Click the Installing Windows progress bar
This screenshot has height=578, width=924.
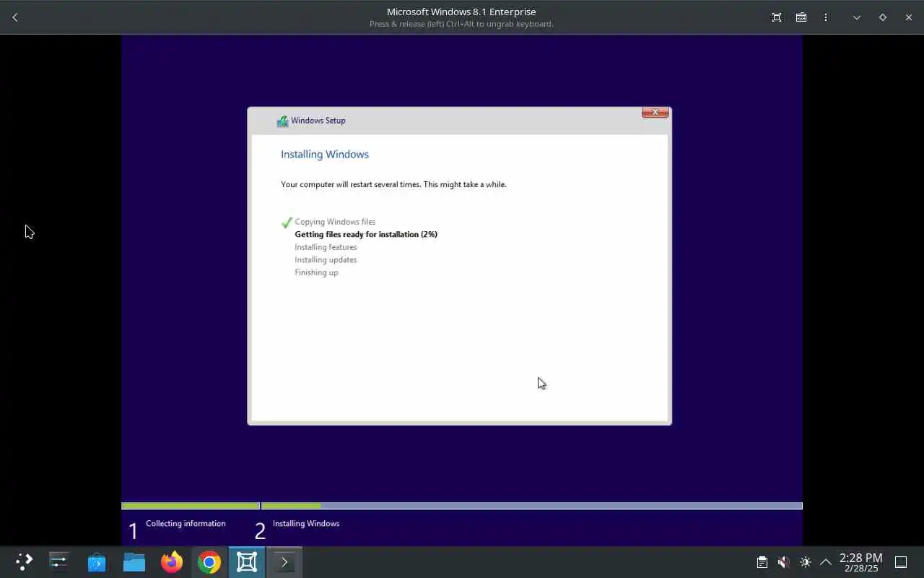pos(532,506)
